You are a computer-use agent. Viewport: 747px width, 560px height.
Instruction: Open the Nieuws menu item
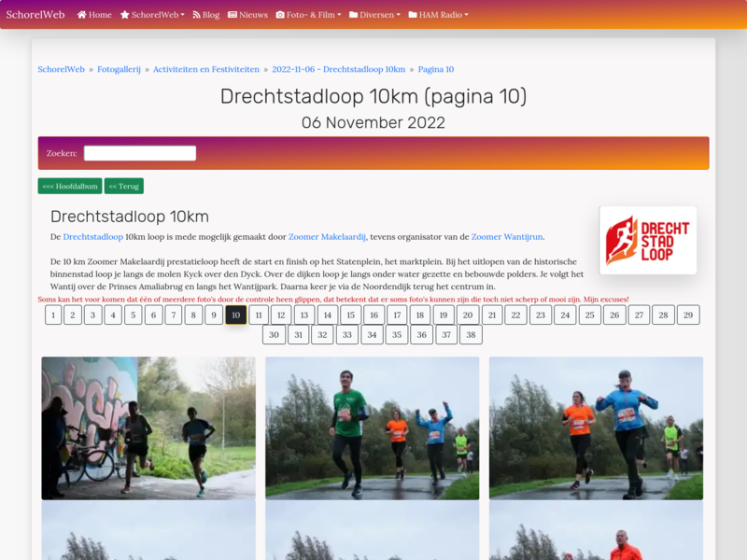coord(247,15)
